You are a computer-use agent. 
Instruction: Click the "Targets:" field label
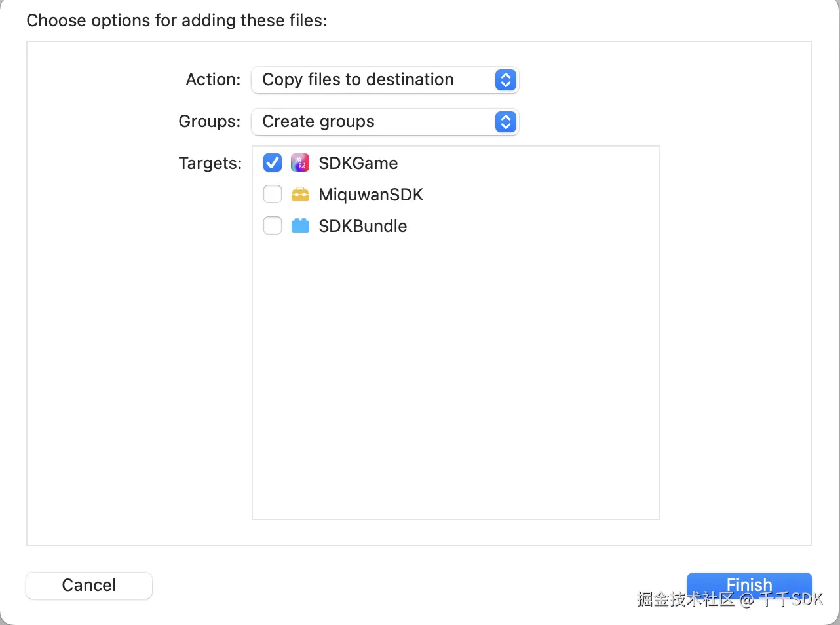[210, 163]
